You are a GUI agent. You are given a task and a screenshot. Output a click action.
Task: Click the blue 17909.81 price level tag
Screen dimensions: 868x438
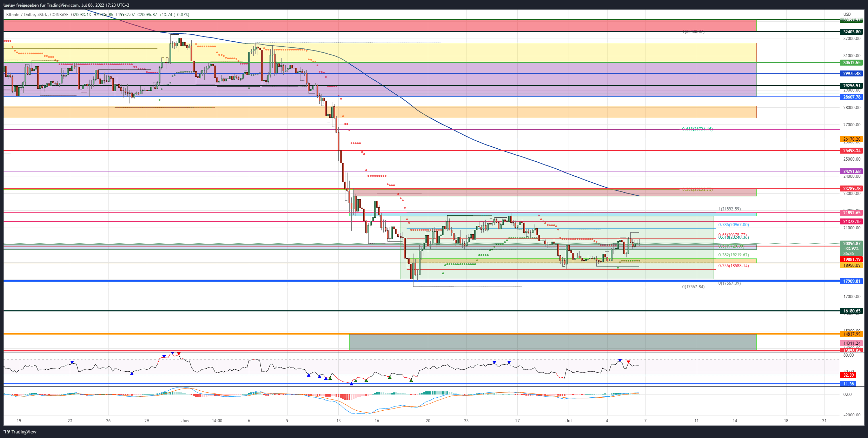click(852, 281)
